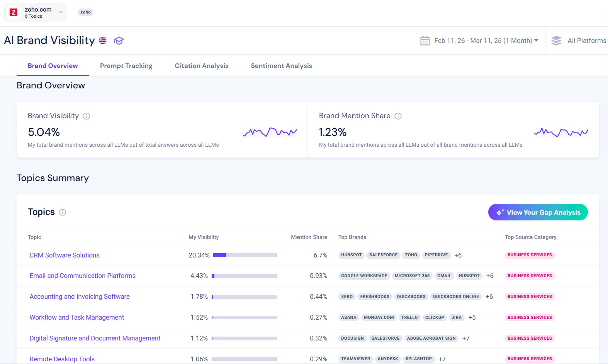Click the 1.23% mention share value
This screenshot has width=608, height=364.
coord(333,132)
